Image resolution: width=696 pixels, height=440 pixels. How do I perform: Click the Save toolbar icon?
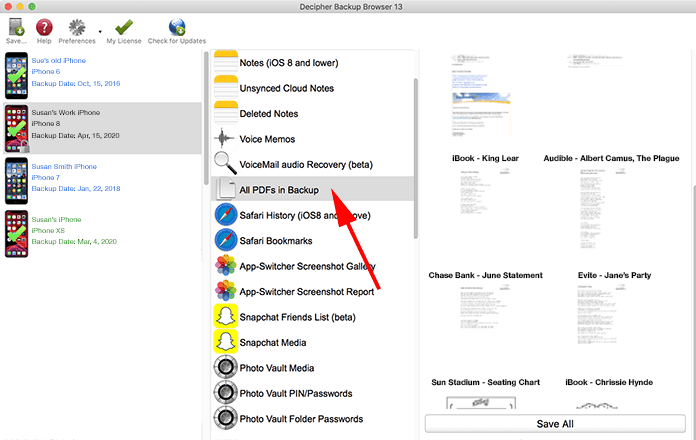(x=16, y=27)
